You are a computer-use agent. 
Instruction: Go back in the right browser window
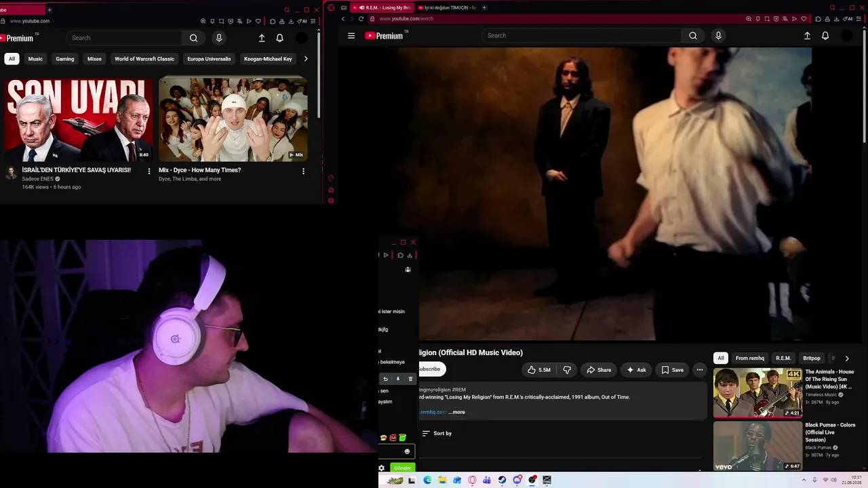pos(343,19)
